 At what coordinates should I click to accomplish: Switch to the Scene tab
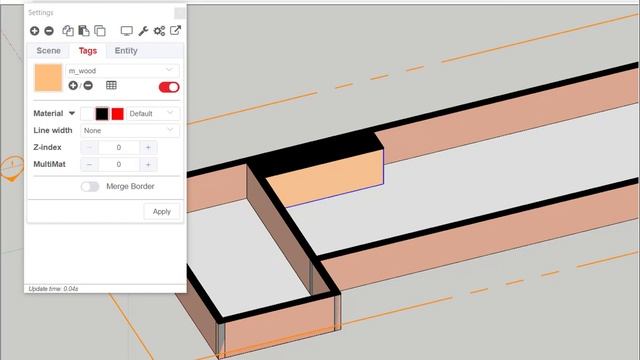tap(49, 51)
